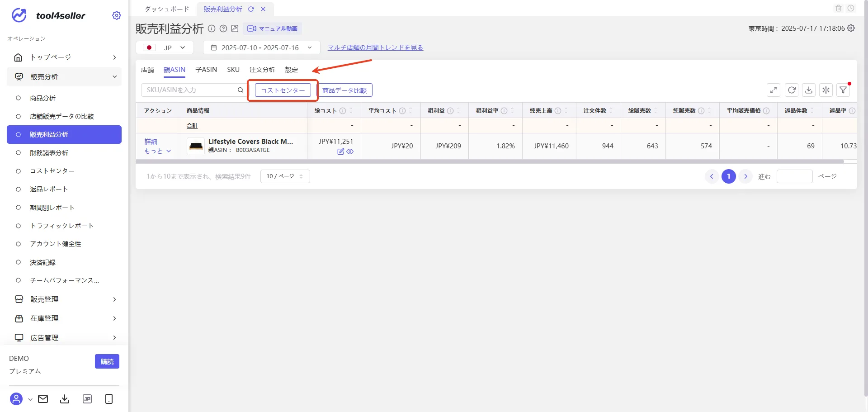Click the コストセンター button

283,90
